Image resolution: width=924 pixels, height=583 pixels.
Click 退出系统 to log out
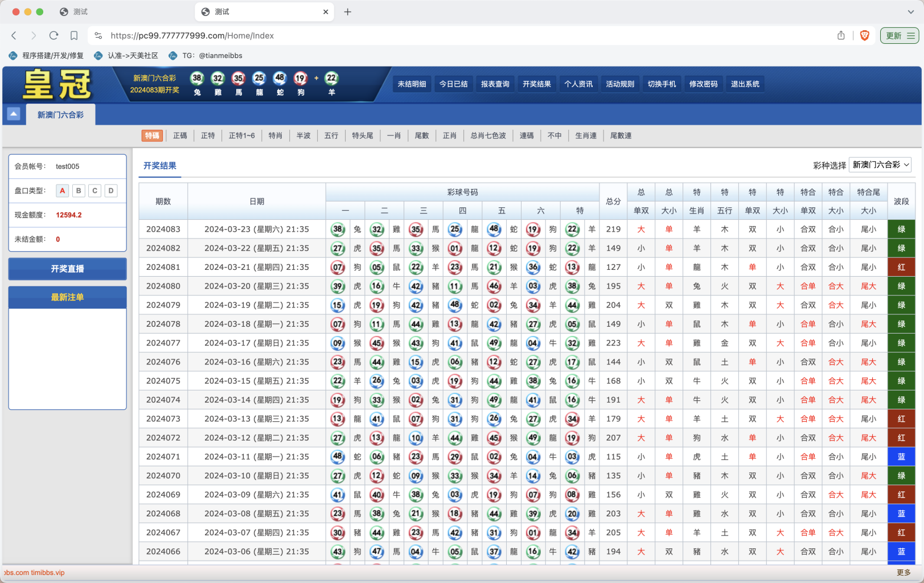coord(745,84)
